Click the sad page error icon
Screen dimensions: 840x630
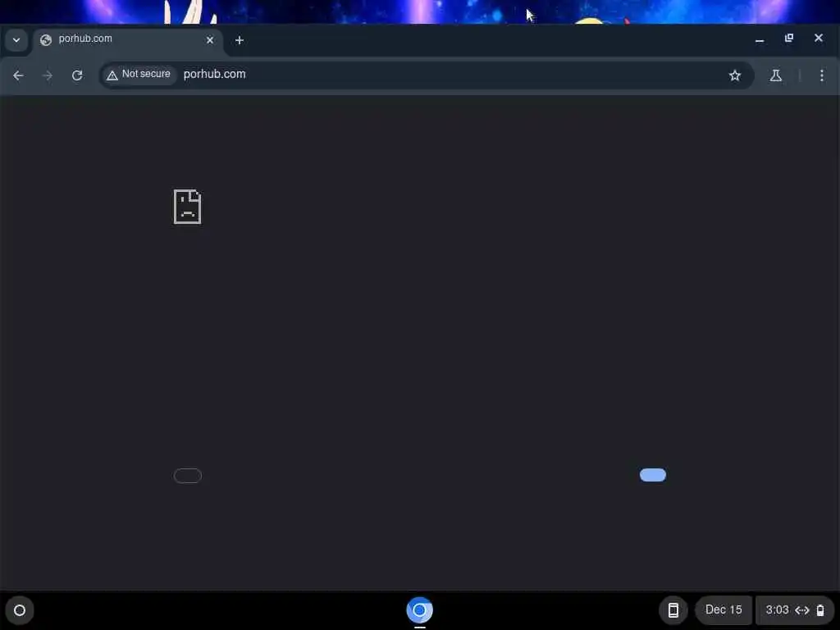(188, 206)
